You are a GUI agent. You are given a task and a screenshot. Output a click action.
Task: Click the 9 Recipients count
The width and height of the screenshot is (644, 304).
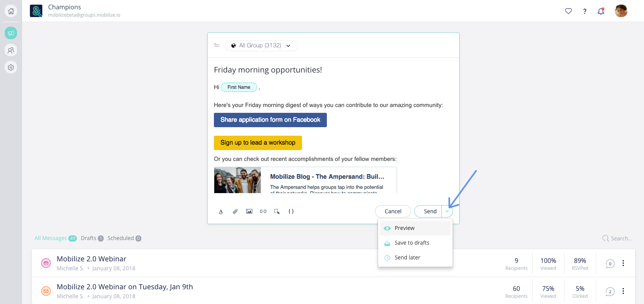coord(516,264)
